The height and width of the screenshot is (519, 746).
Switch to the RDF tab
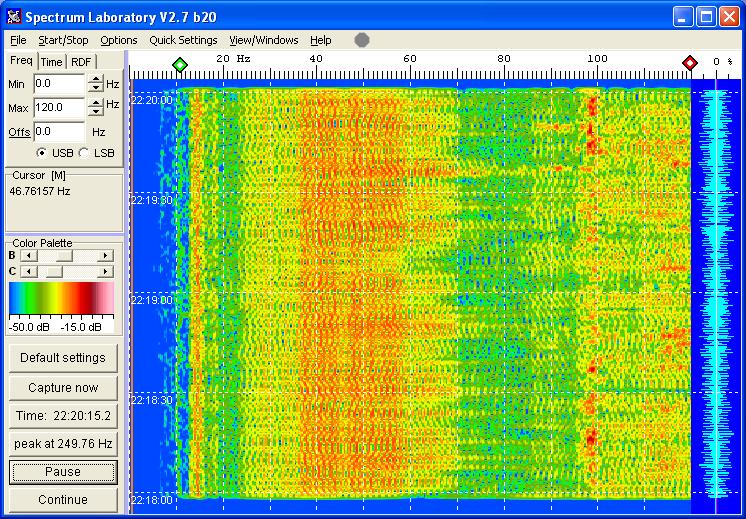coord(81,62)
